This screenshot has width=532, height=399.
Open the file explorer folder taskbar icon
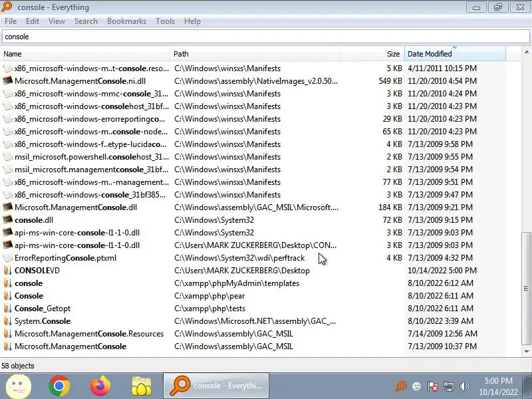(x=142, y=386)
